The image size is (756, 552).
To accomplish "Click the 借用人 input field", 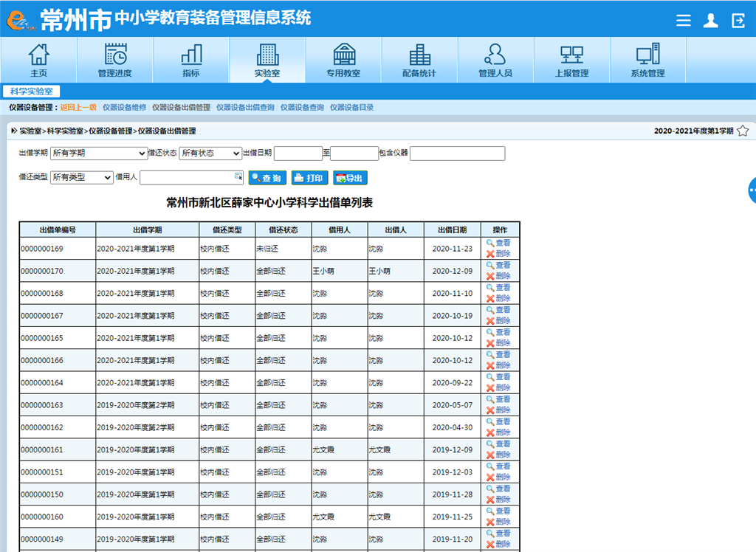I will coord(191,177).
